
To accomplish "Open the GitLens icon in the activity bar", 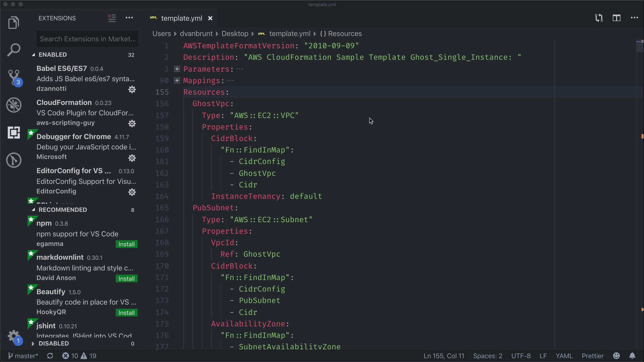I will (13, 160).
